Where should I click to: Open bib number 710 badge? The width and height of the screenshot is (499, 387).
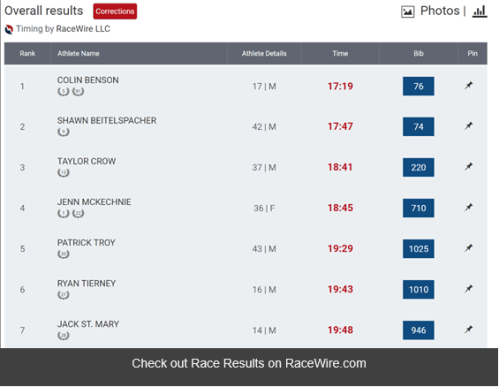coord(418,208)
